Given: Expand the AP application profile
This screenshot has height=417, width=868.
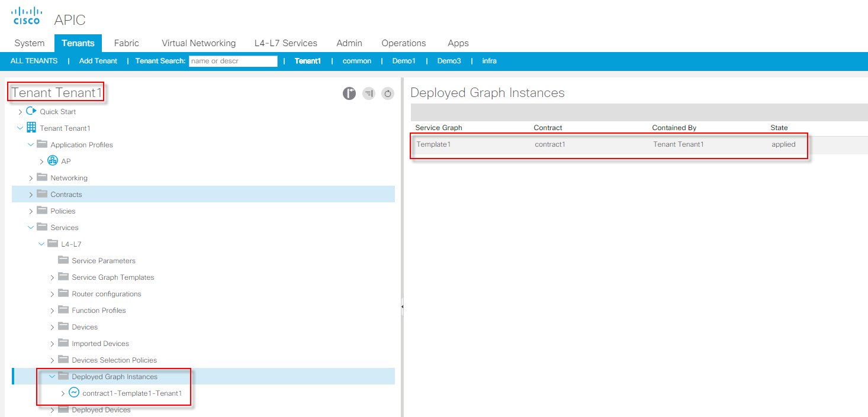Looking at the screenshot, I should pos(42,161).
